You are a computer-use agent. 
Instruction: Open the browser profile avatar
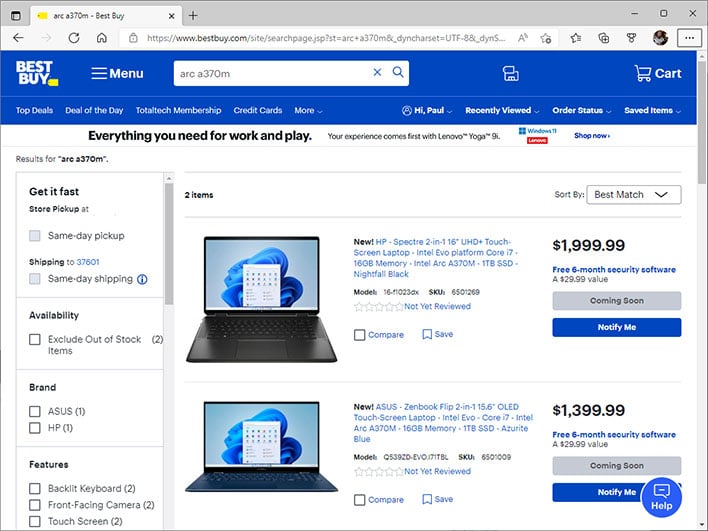point(660,38)
